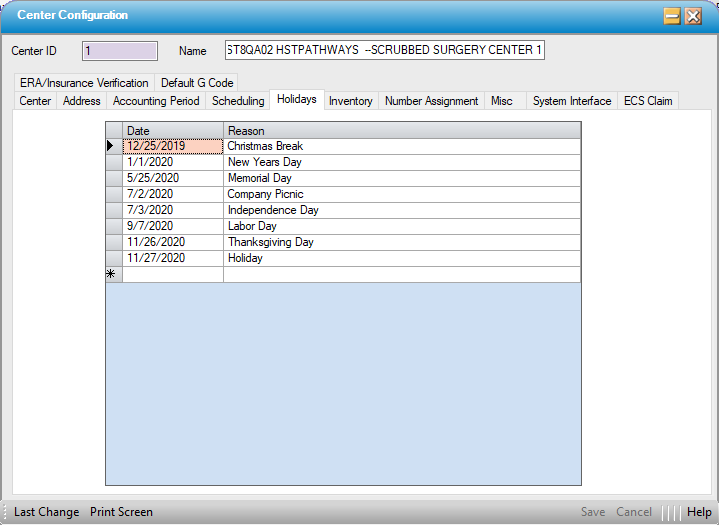
Task: Select the Default G Code tab
Action: point(197,83)
